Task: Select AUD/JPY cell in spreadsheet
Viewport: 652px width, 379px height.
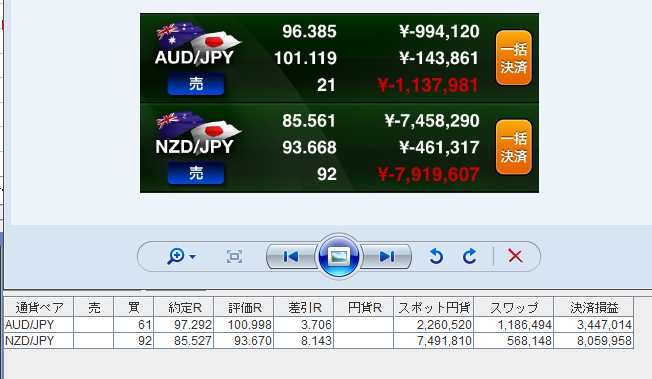Action: click(39, 325)
